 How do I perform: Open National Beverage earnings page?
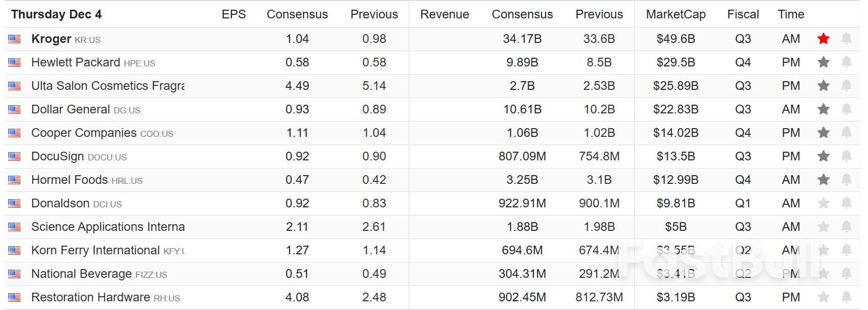(x=82, y=274)
